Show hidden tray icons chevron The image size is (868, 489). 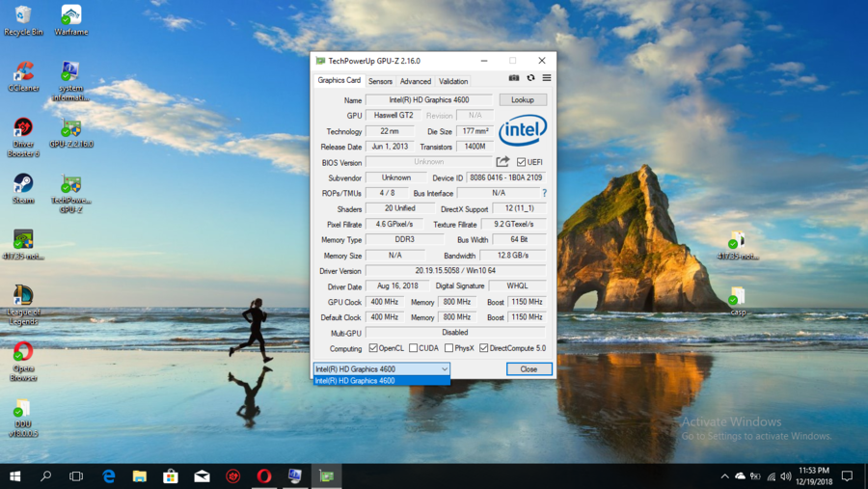click(x=724, y=476)
